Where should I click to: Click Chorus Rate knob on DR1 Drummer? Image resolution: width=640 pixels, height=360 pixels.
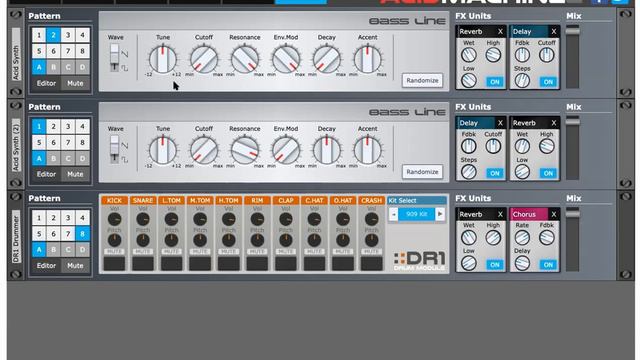coord(522,238)
